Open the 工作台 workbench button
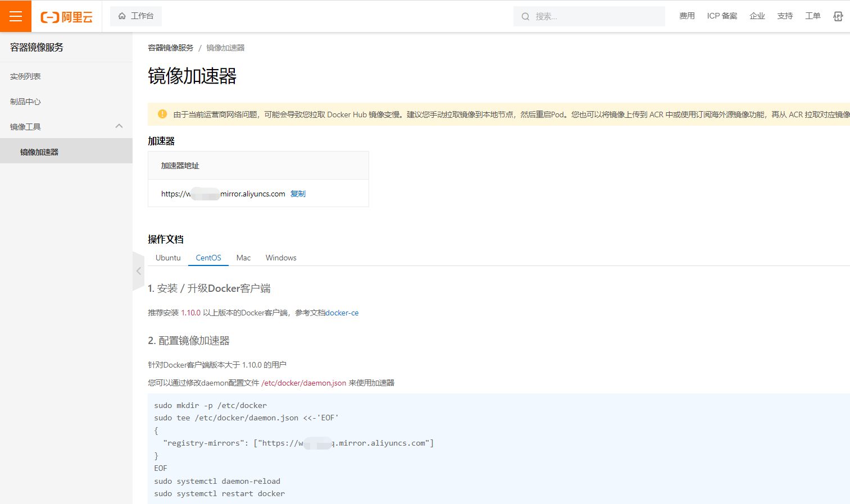This screenshot has width=850, height=504. 136,16
